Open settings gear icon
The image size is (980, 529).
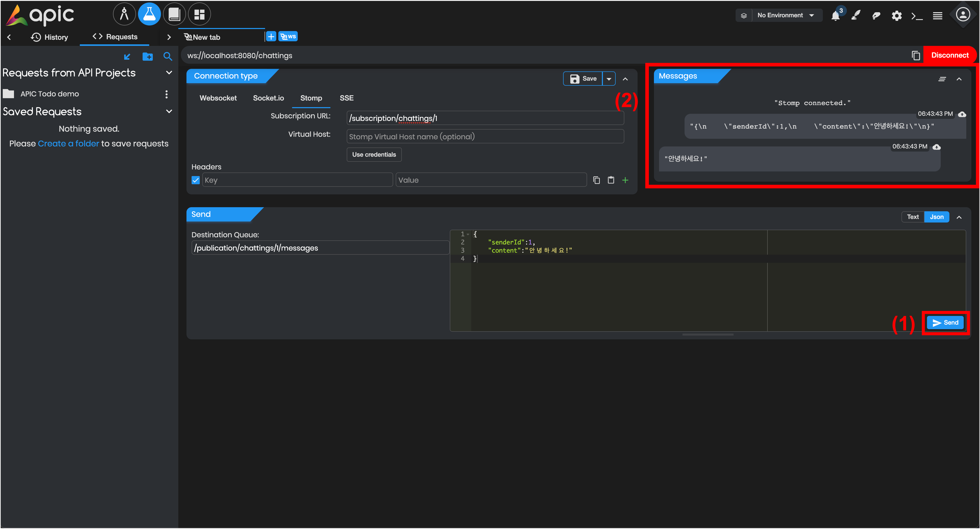(x=897, y=16)
